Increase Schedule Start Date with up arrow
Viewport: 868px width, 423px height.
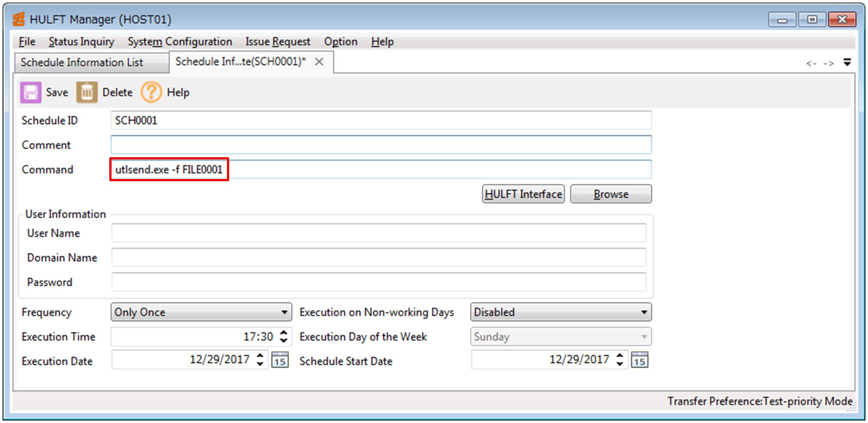tap(620, 355)
